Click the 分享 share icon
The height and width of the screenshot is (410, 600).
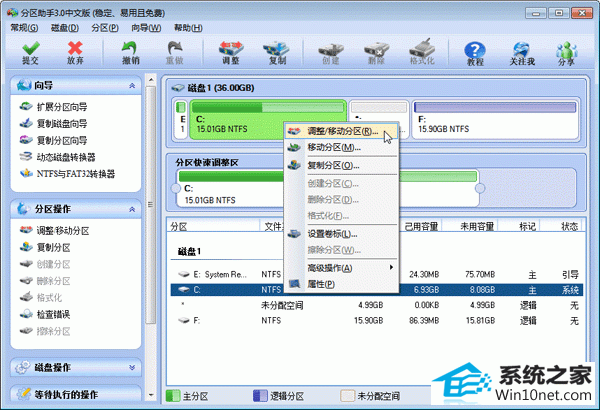click(566, 54)
